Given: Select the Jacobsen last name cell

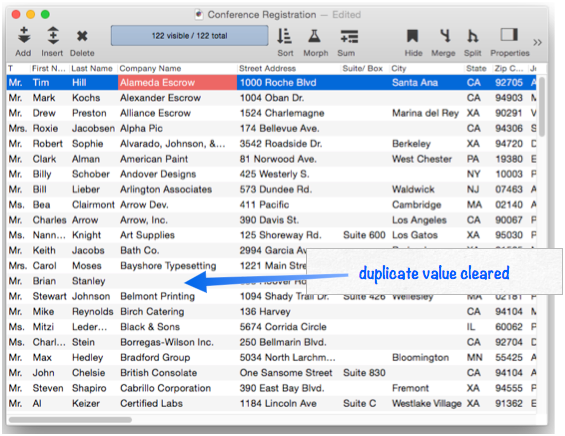Looking at the screenshot, I should click(x=93, y=128).
